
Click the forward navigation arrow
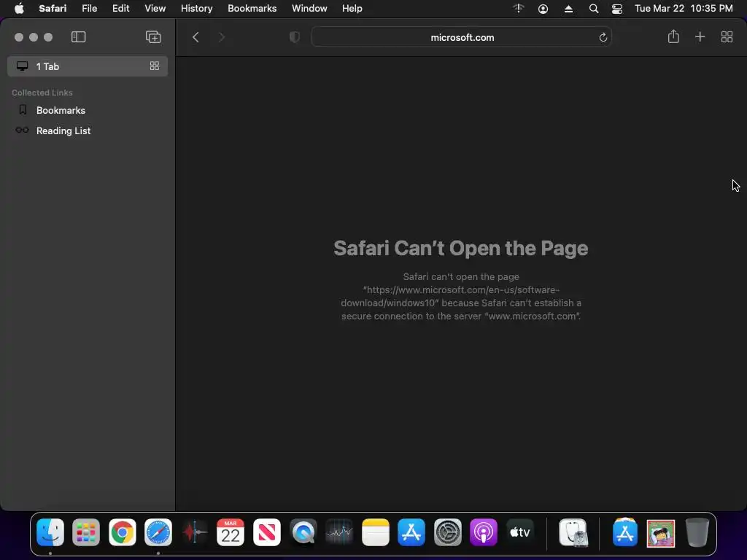[222, 37]
